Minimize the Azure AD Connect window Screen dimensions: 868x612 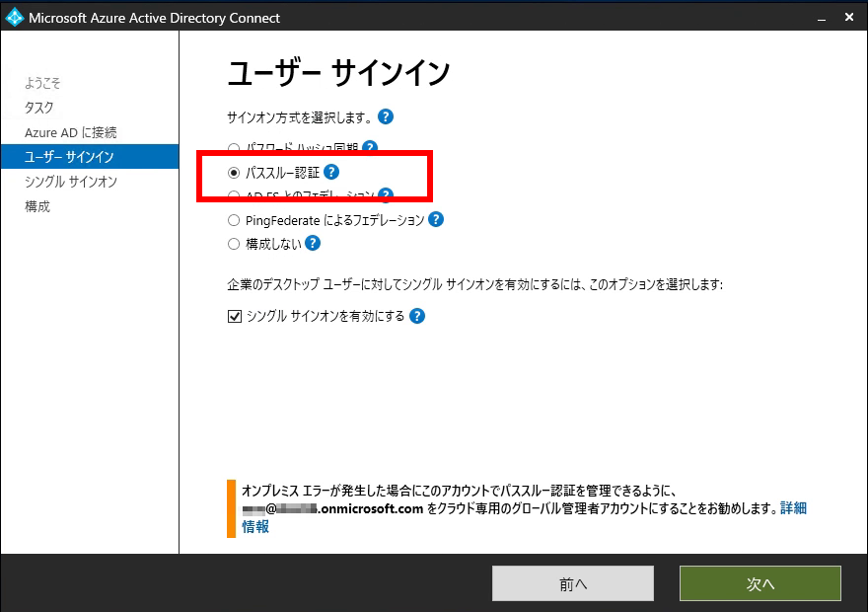click(x=822, y=19)
